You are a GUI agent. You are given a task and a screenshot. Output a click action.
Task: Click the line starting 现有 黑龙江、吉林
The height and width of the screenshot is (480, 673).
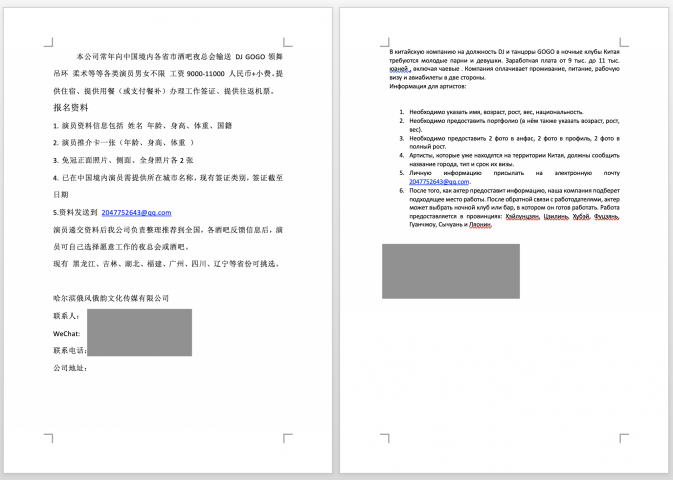click(x=167, y=264)
